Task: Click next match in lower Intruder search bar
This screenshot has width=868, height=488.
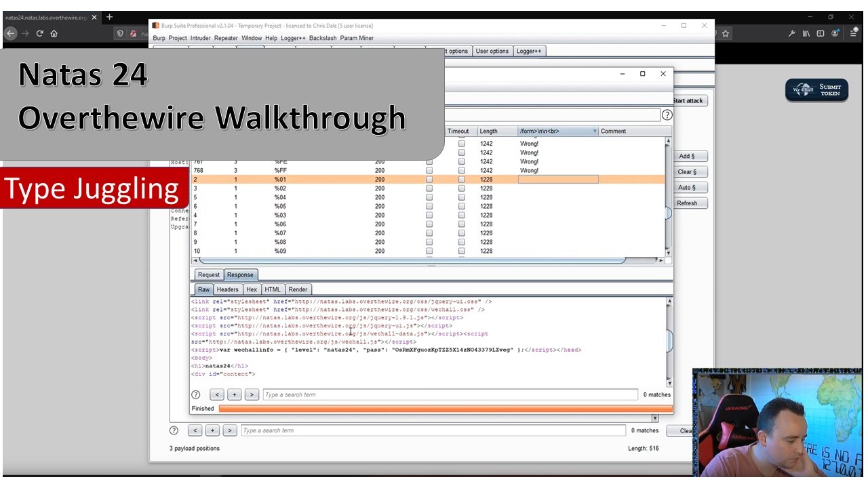Action: coord(230,430)
